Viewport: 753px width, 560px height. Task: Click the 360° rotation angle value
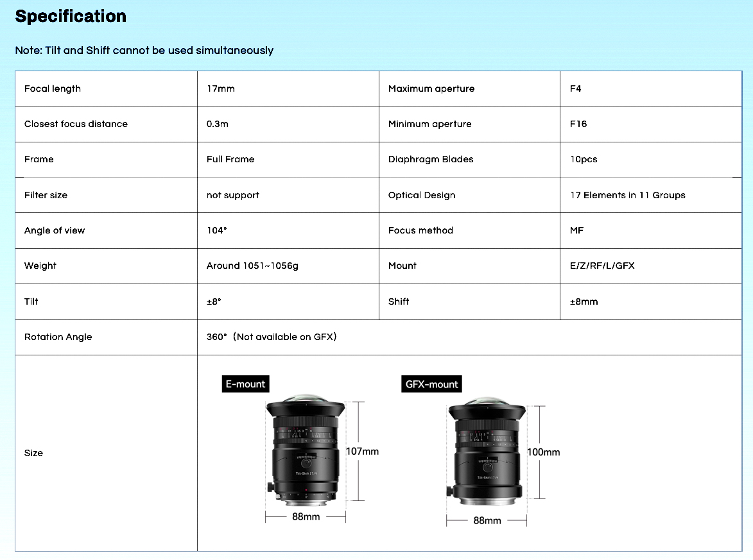pos(272,337)
